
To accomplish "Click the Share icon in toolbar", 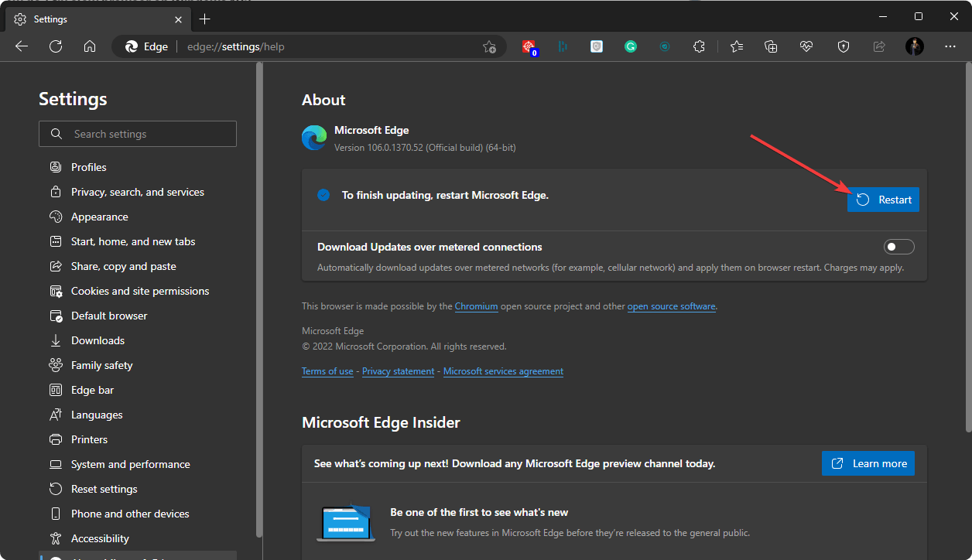I will click(879, 46).
